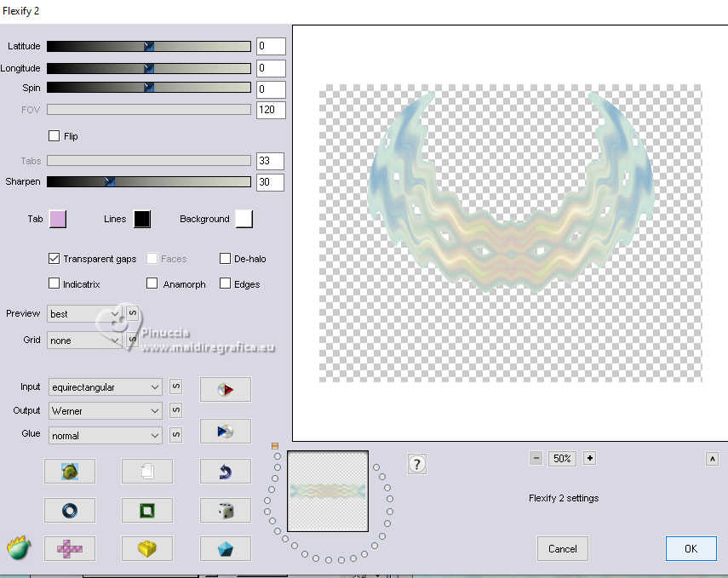The image size is (728, 578).
Task: Click the orange marker above the dot ring
Action: (275, 446)
